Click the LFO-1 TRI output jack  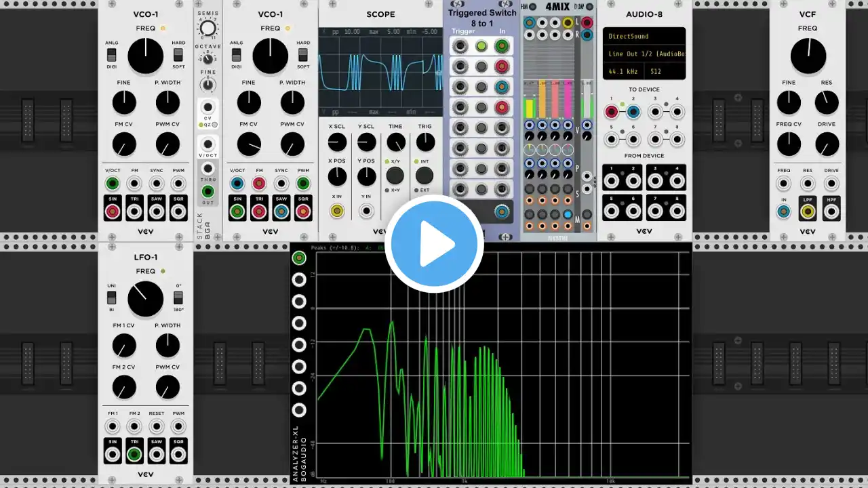134,454
